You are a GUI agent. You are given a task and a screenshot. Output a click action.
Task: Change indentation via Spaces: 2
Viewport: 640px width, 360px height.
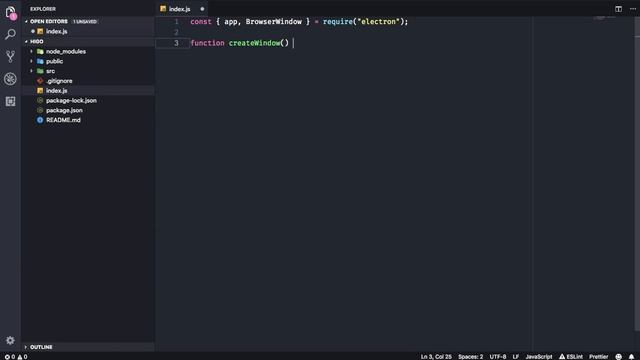[x=470, y=356]
